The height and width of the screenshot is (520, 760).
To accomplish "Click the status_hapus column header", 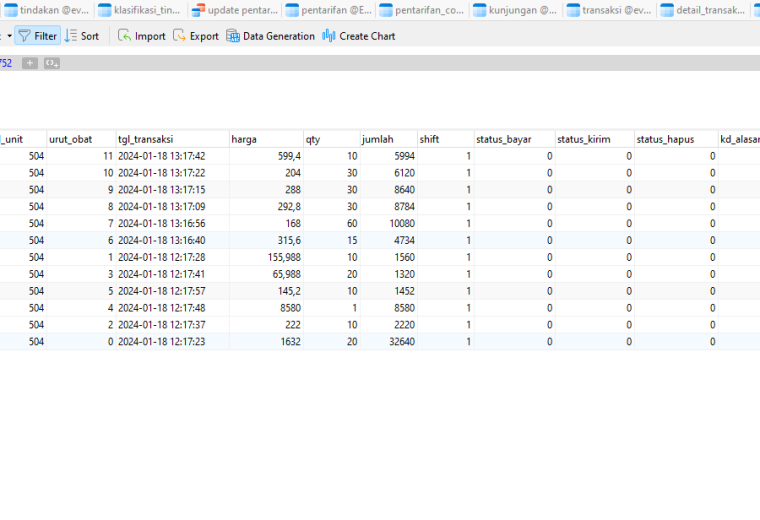I will pyautogui.click(x=676, y=140).
